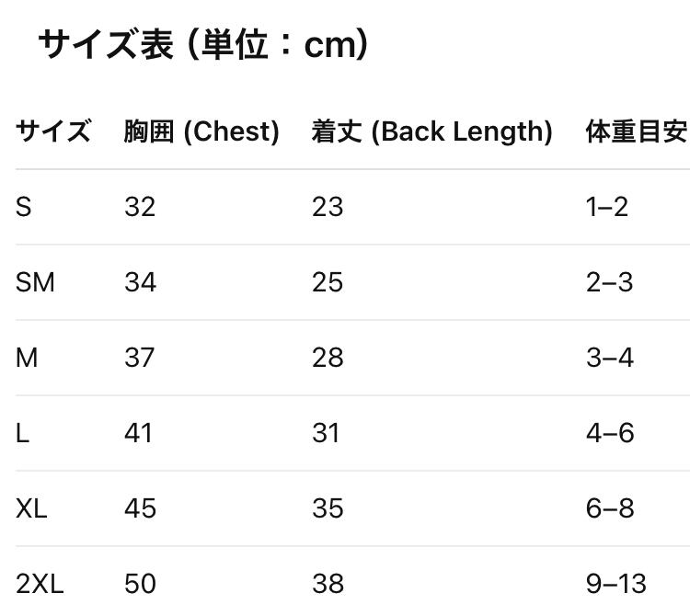Select the 体重目安 column header
This screenshot has height=616, width=690.
637,131
